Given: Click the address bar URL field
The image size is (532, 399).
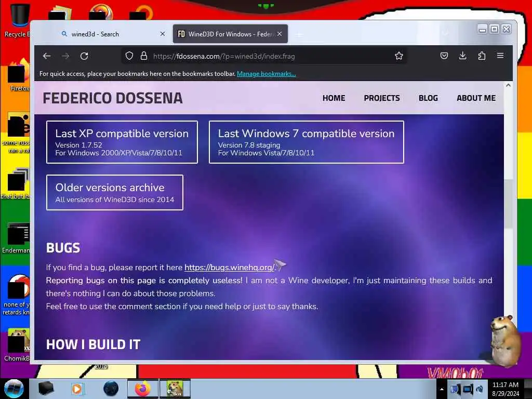Looking at the screenshot, I should click(264, 56).
